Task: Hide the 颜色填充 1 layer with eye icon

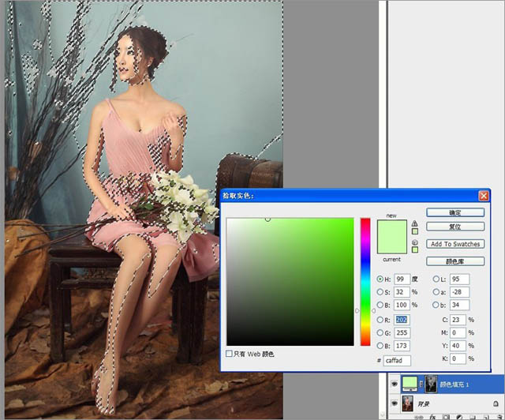Action: point(393,384)
